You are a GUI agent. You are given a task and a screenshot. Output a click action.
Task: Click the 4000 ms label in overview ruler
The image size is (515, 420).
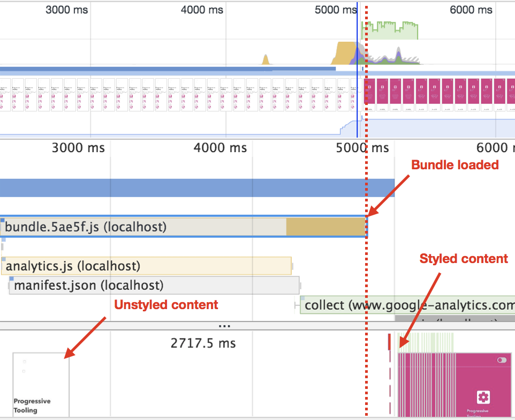202,10
